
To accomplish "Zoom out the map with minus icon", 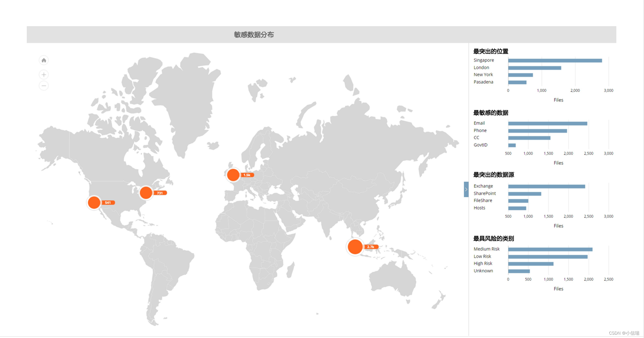I will click(x=44, y=86).
